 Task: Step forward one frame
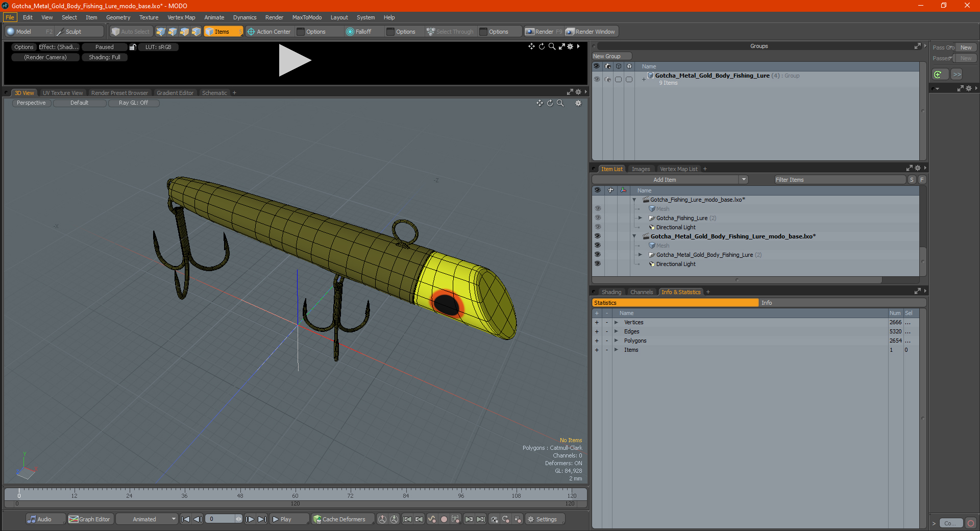(x=250, y=519)
